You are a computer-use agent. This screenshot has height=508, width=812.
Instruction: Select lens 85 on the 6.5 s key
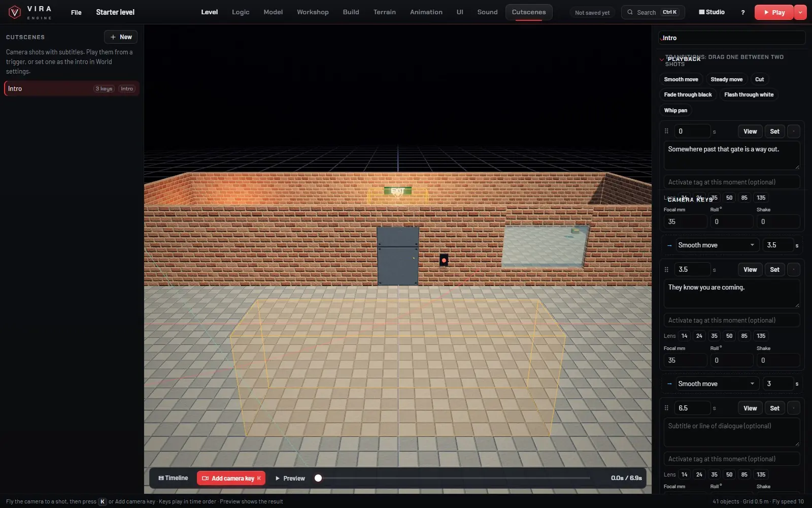pos(744,474)
